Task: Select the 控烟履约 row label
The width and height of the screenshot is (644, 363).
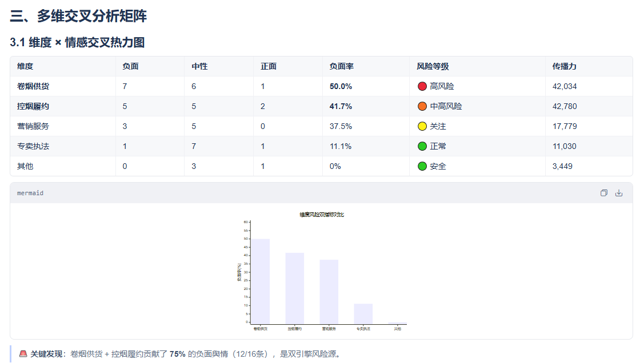Action: [x=33, y=106]
